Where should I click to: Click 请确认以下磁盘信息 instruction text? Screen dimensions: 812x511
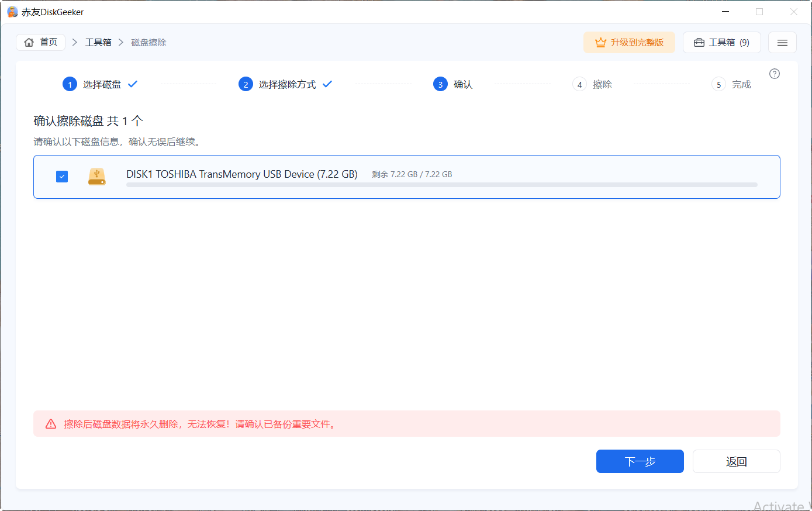pyautogui.click(x=118, y=141)
